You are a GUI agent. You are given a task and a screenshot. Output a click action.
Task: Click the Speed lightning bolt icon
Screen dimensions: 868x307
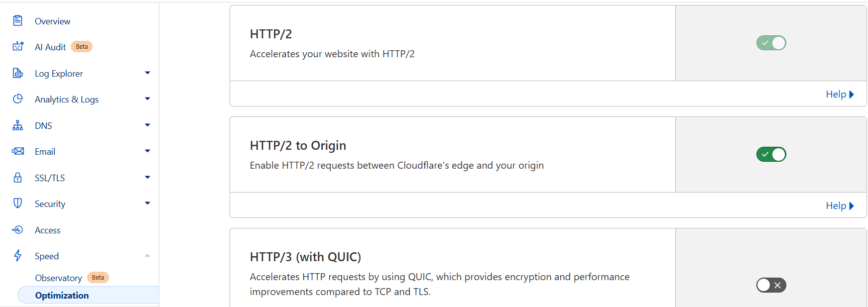pyautogui.click(x=18, y=255)
